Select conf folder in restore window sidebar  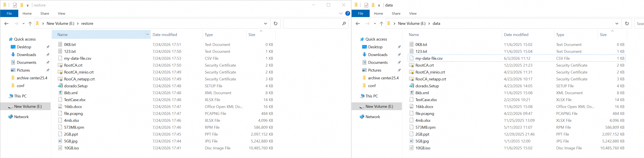[20, 86]
